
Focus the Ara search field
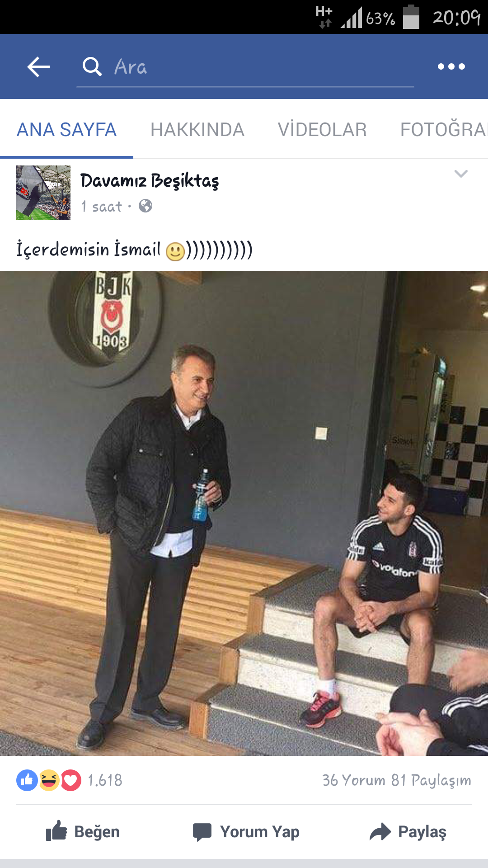pyautogui.click(x=245, y=67)
